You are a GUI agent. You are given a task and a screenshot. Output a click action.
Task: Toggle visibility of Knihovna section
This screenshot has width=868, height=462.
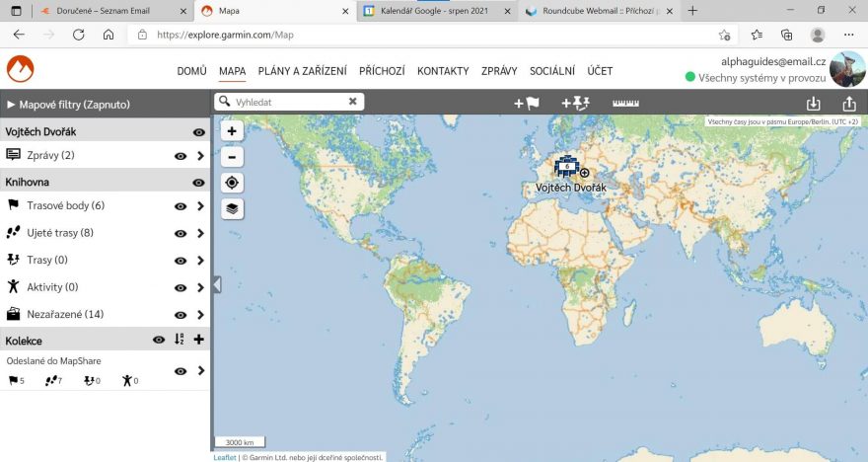199,183
